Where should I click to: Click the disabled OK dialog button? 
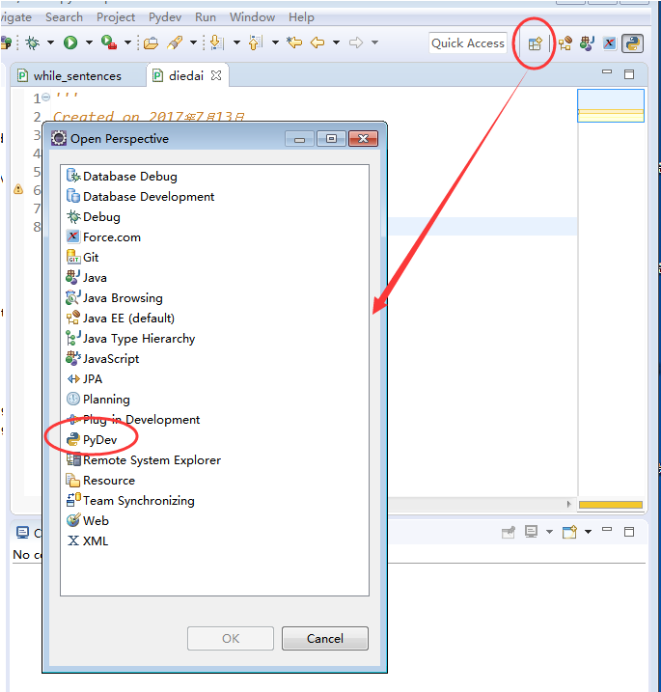click(x=230, y=638)
